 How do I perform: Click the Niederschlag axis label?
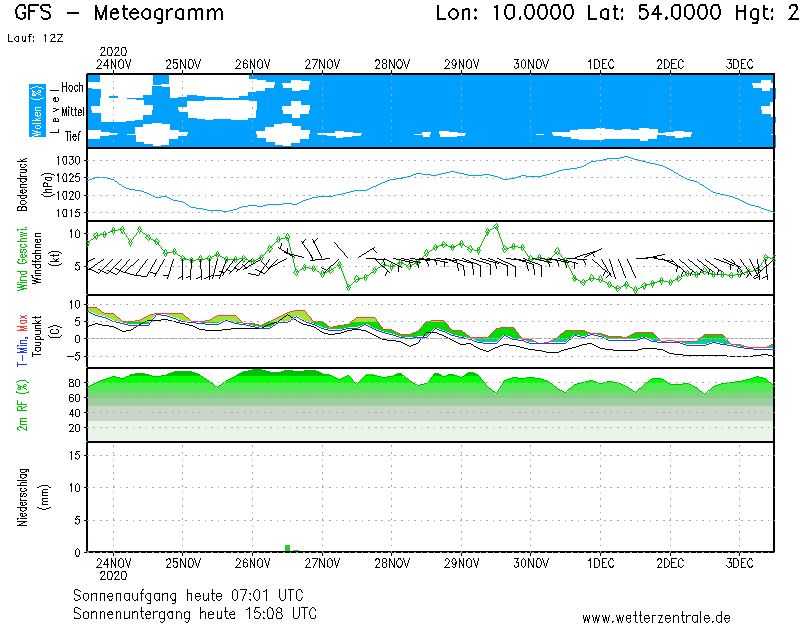22,496
